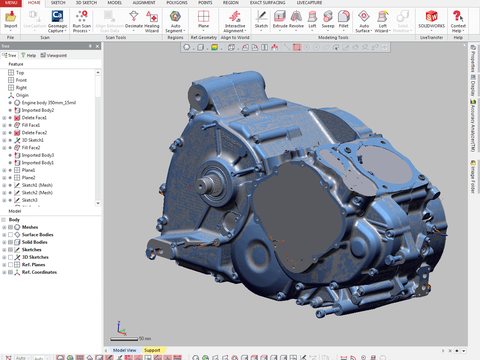Image resolution: width=480 pixels, height=360 pixels.
Task: Click the body display mode cube icon in viewport toolbar
Action: point(201,47)
